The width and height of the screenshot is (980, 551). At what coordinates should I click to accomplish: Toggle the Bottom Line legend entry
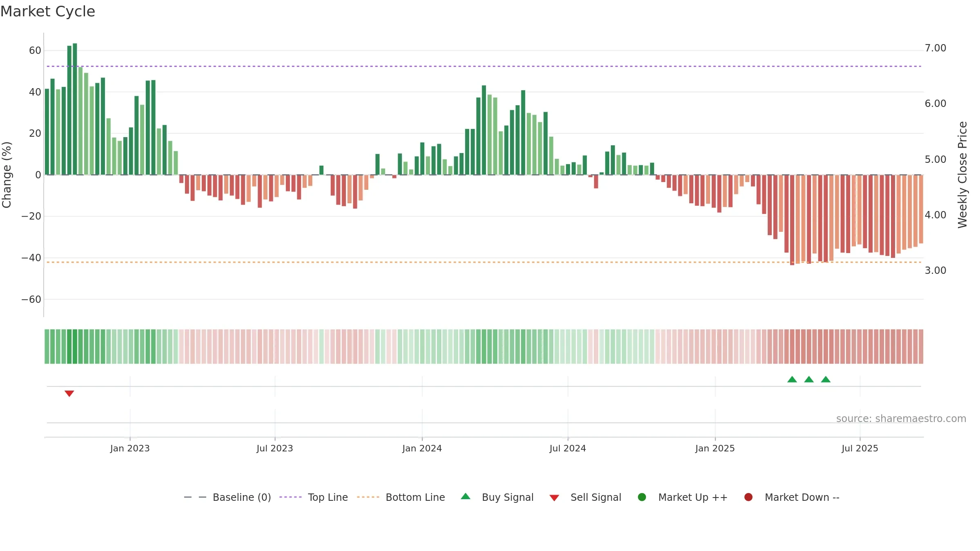tap(401, 497)
